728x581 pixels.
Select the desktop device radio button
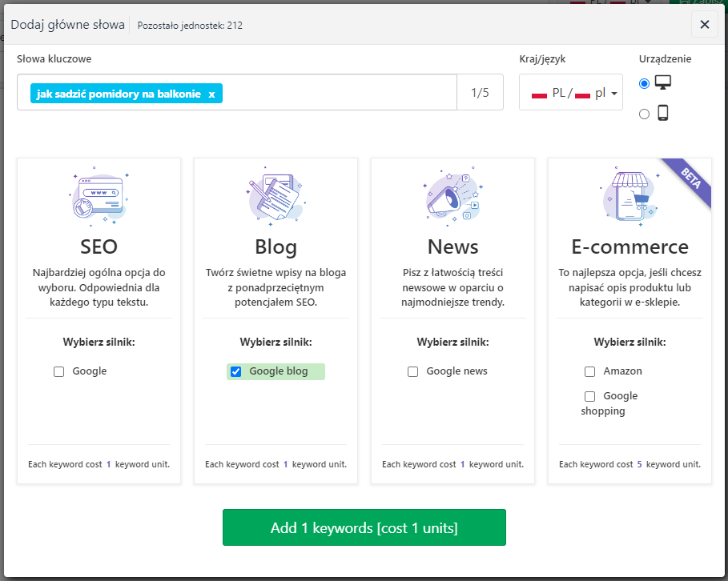point(644,83)
